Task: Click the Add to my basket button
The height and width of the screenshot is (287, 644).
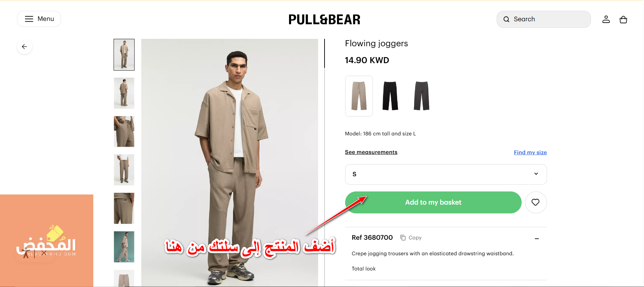Action: click(x=433, y=202)
